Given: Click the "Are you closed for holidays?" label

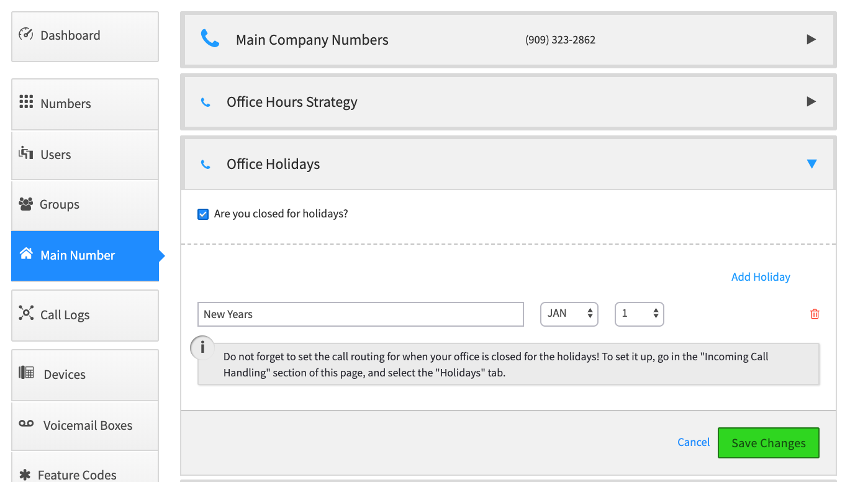Looking at the screenshot, I should [x=281, y=214].
